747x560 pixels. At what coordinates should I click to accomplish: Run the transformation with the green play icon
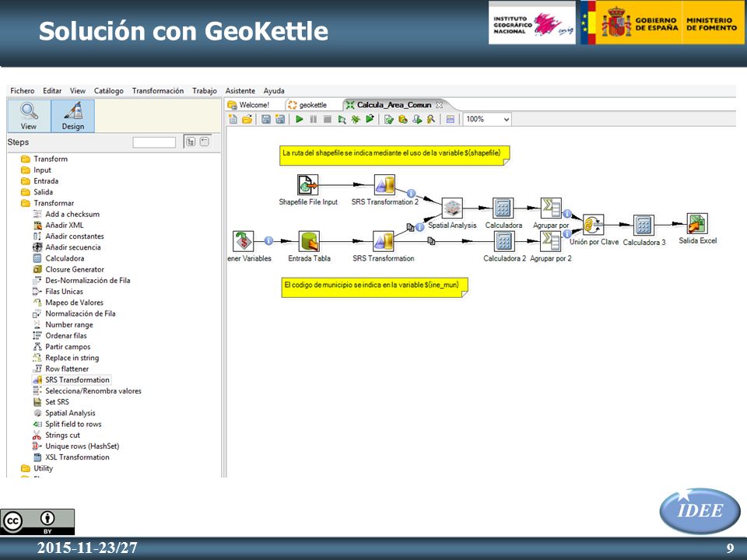click(299, 119)
